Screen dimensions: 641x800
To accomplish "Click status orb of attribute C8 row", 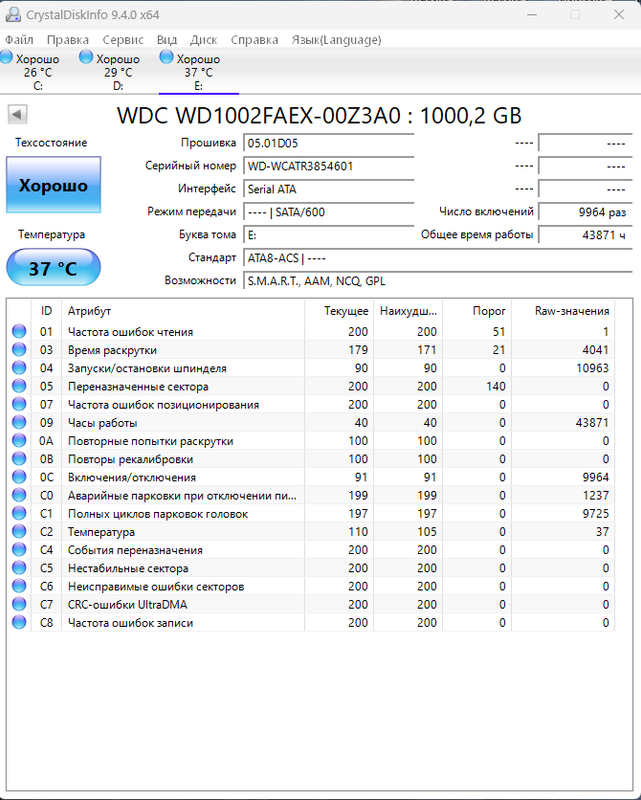I will 19,622.
